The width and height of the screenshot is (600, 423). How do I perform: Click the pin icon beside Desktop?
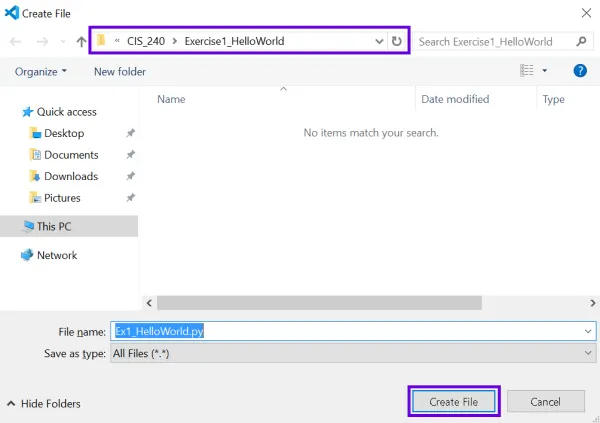[x=130, y=133]
